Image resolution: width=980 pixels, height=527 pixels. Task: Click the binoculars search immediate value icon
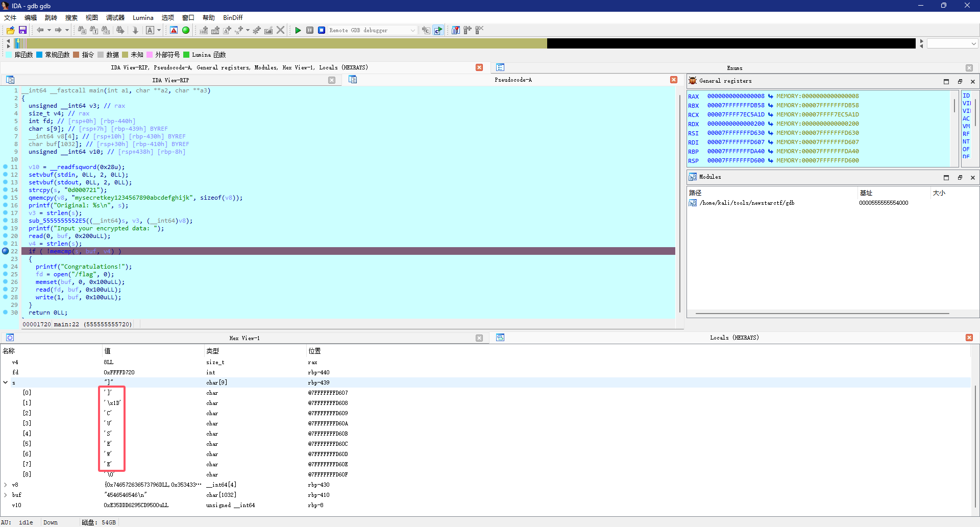tap(82, 30)
